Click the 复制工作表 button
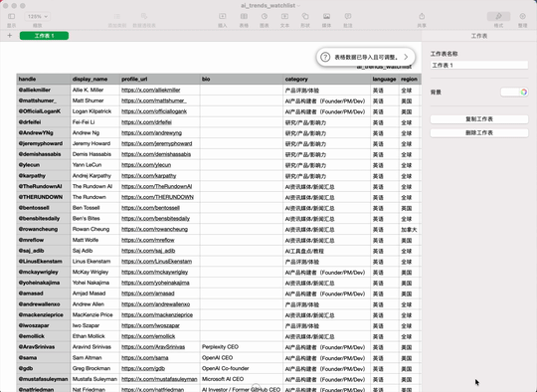Screen dimensions: 537x392 coord(479,119)
